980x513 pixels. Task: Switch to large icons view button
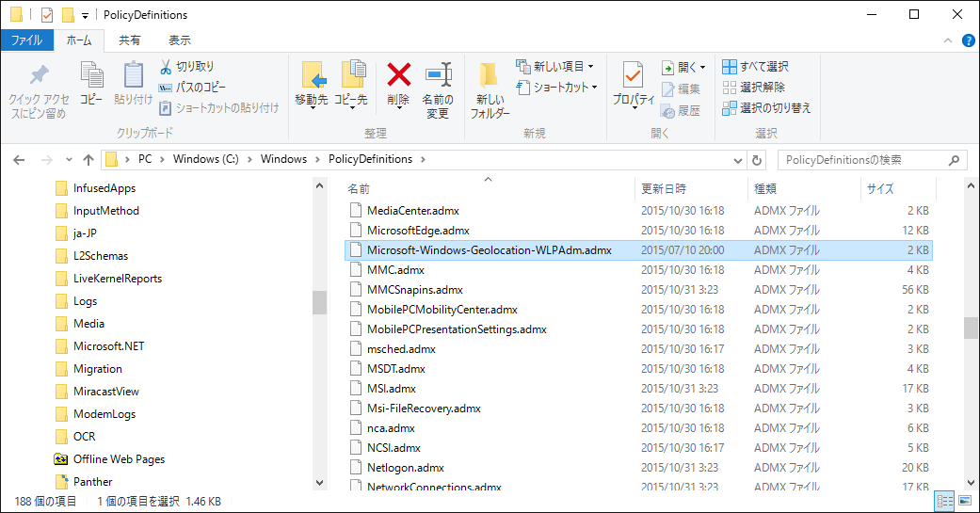pos(963,501)
